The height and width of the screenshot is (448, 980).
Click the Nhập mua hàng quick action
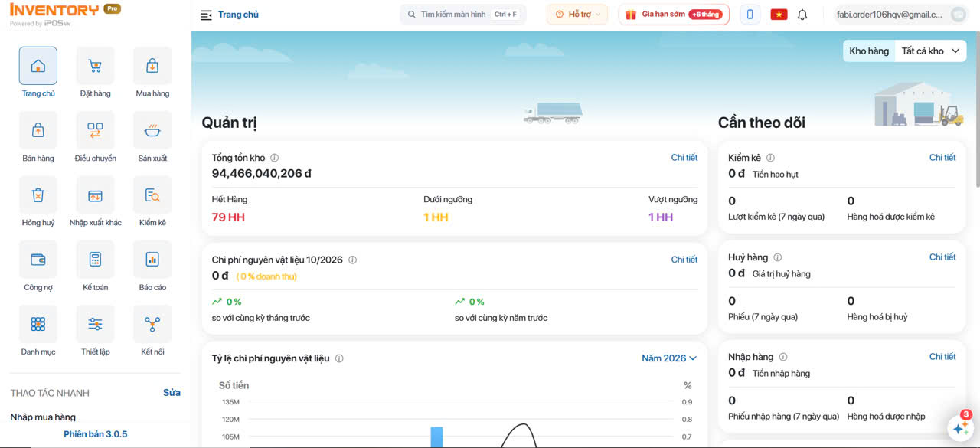pyautogui.click(x=43, y=417)
